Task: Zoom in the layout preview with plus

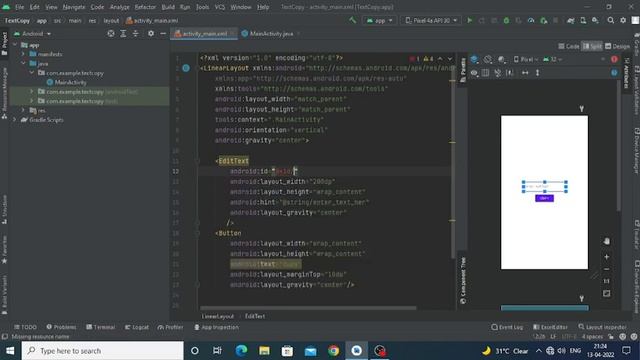Action: (x=607, y=257)
